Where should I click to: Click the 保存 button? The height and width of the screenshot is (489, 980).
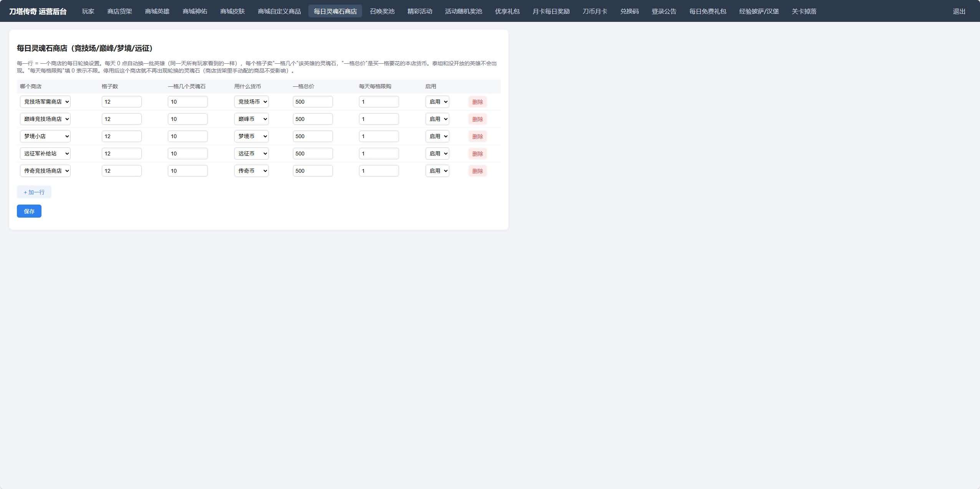click(x=29, y=211)
